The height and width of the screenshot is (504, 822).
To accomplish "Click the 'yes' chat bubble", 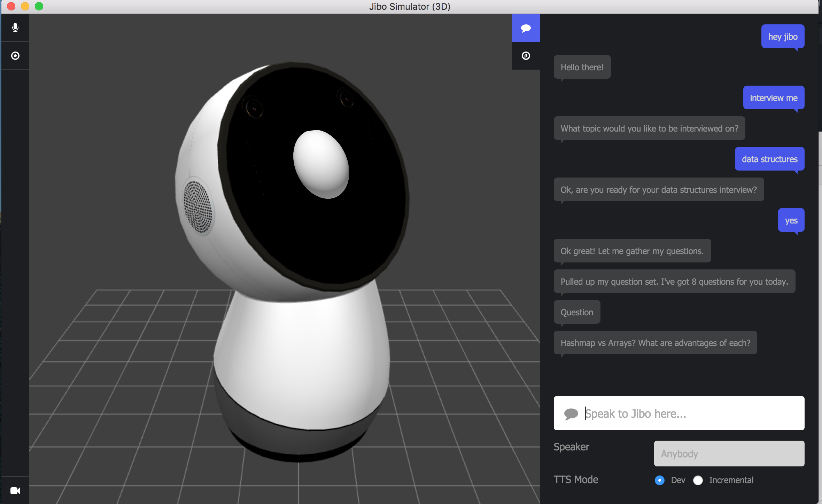I will [791, 220].
